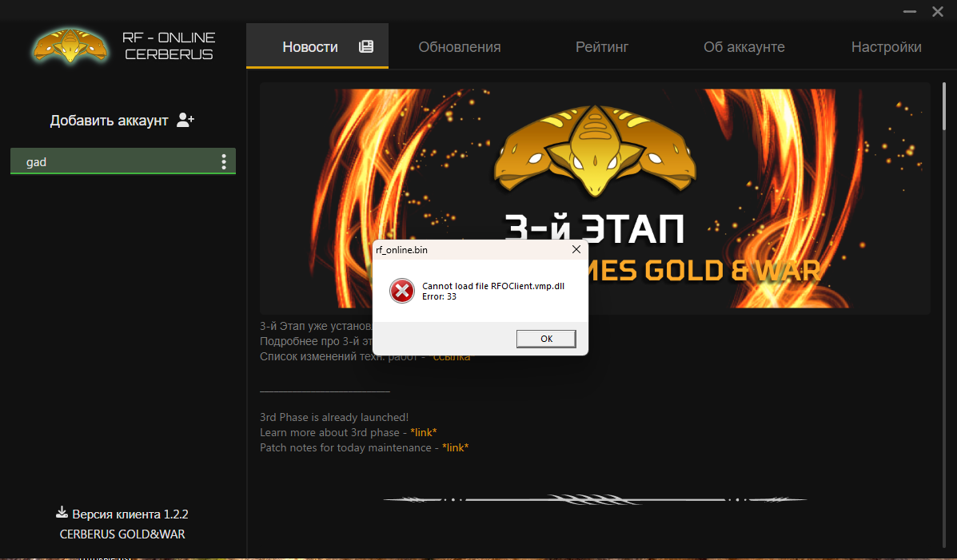Click the news page vertical scrollbar
The width and height of the screenshot is (957, 560).
point(944,106)
